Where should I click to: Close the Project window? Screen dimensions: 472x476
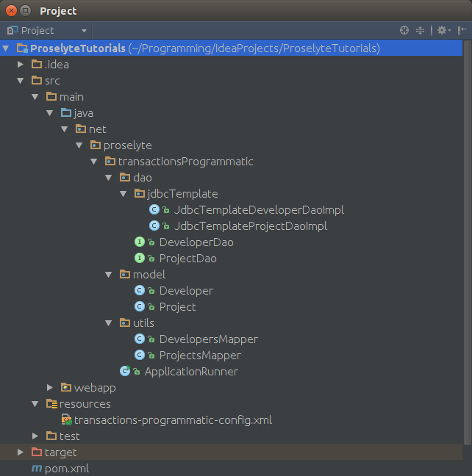coord(11,11)
